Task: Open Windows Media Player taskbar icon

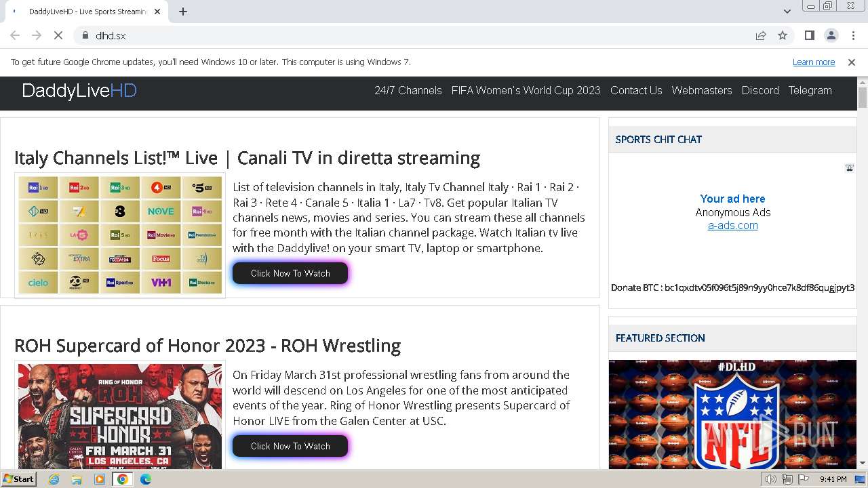Action: pos(100,479)
